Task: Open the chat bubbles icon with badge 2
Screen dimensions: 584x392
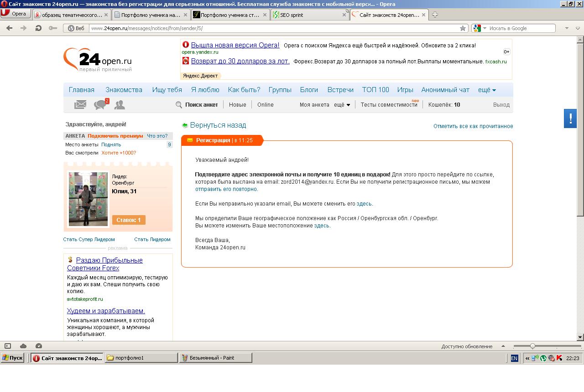Action: [100, 105]
